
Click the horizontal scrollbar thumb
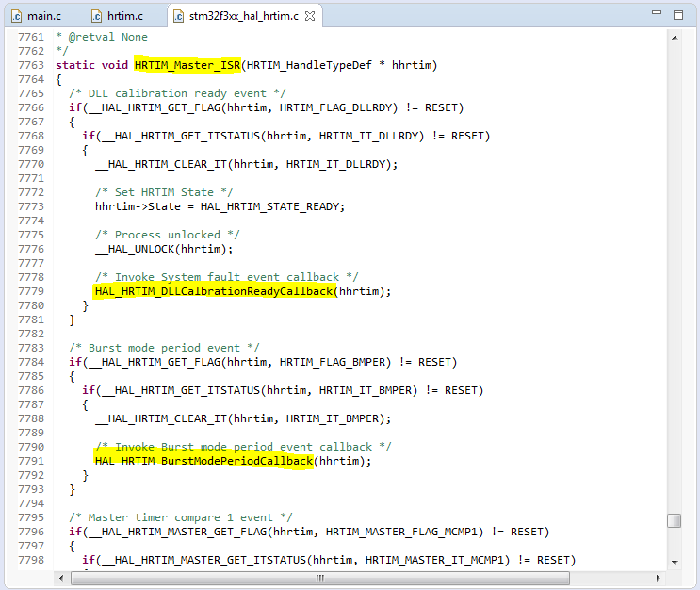pyautogui.click(x=320, y=578)
